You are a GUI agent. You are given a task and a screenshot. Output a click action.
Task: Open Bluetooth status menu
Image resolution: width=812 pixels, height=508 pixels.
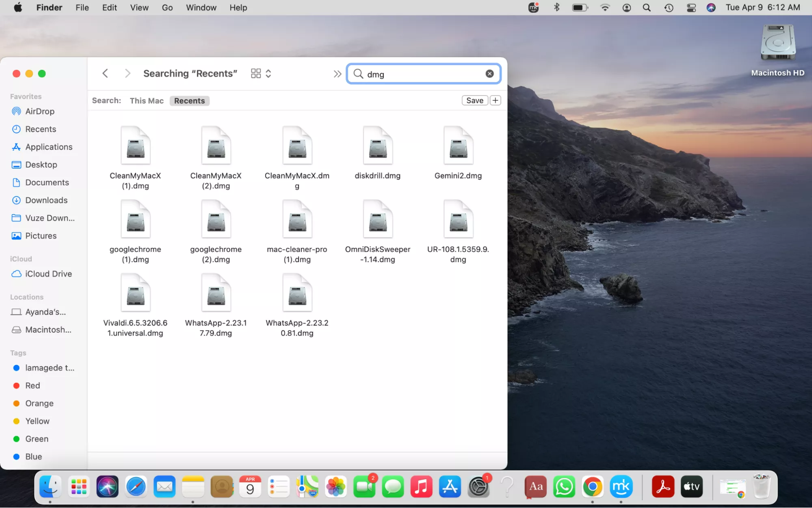(557, 7)
